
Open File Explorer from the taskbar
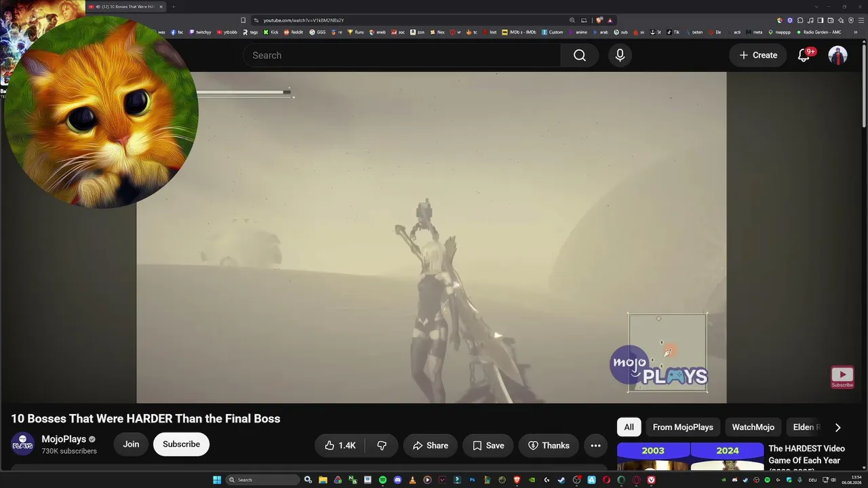pyautogui.click(x=323, y=480)
